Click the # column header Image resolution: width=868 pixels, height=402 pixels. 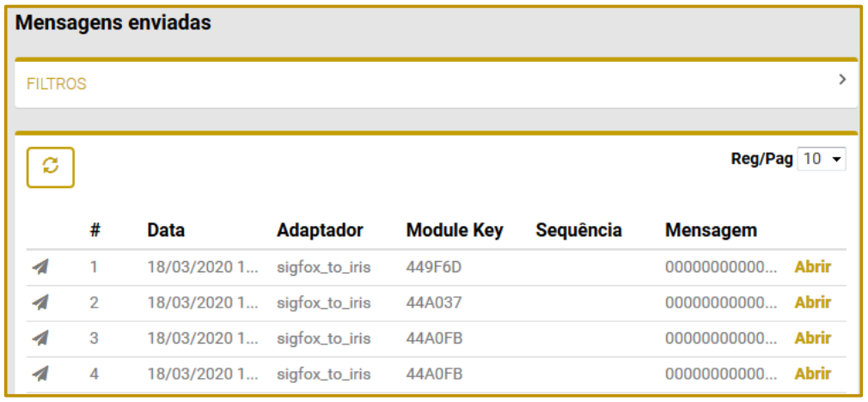click(x=95, y=230)
